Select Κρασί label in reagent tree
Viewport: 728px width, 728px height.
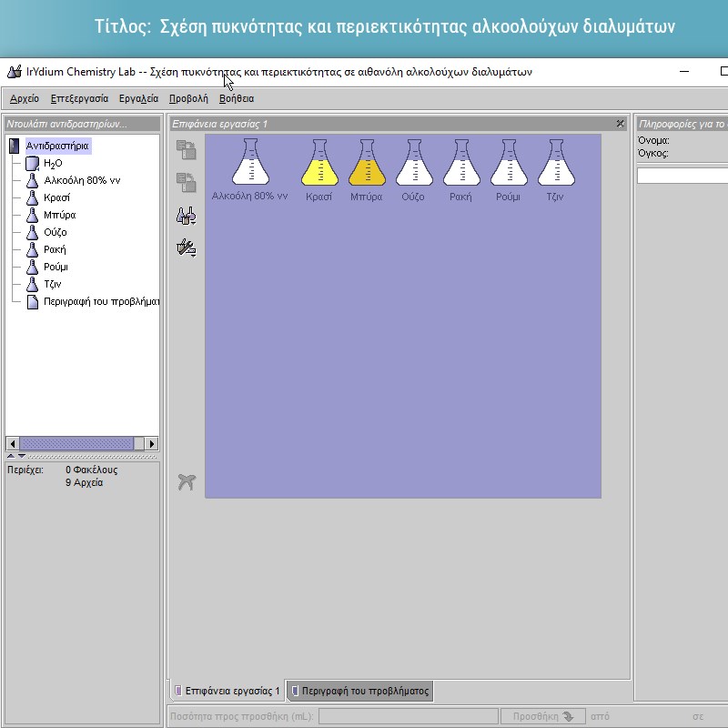coord(56,197)
